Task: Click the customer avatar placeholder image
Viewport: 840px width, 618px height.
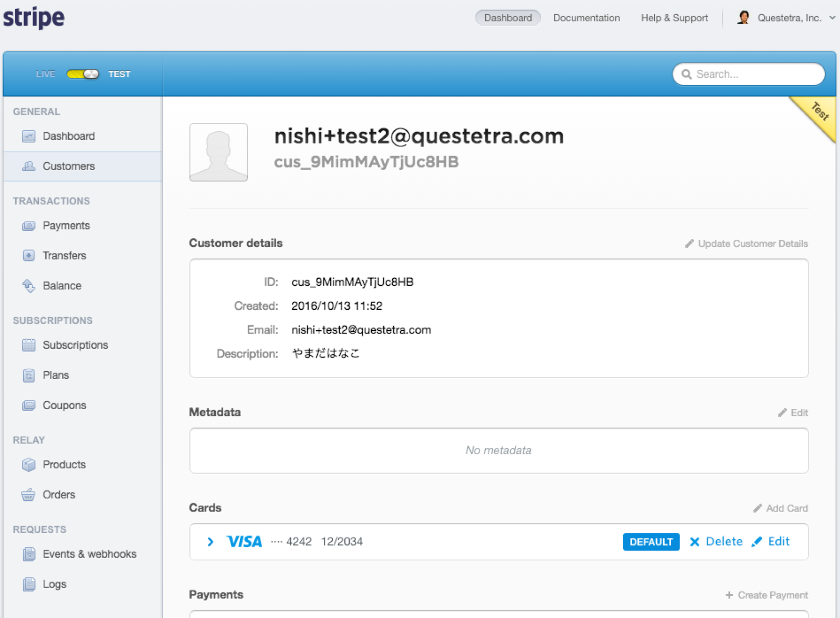Action: [218, 152]
